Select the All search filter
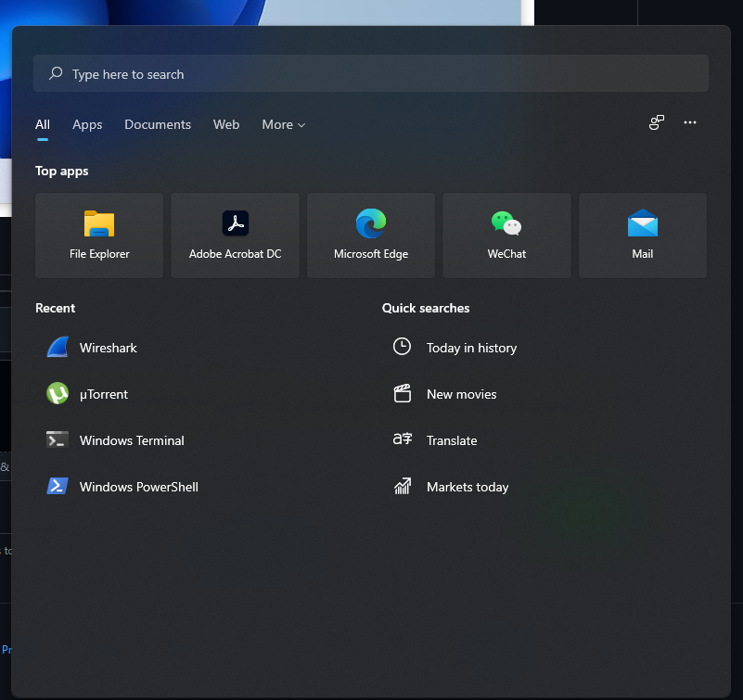This screenshot has height=700, width=743. 42,124
